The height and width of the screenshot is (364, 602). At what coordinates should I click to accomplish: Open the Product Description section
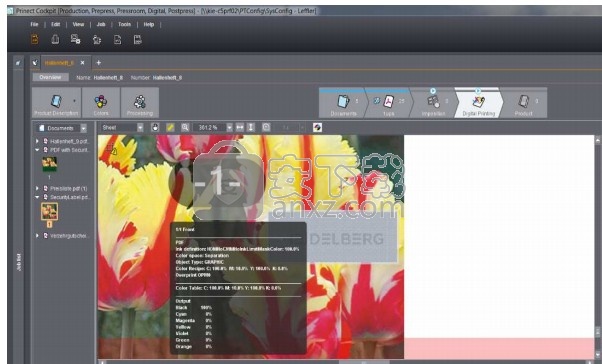(56, 103)
